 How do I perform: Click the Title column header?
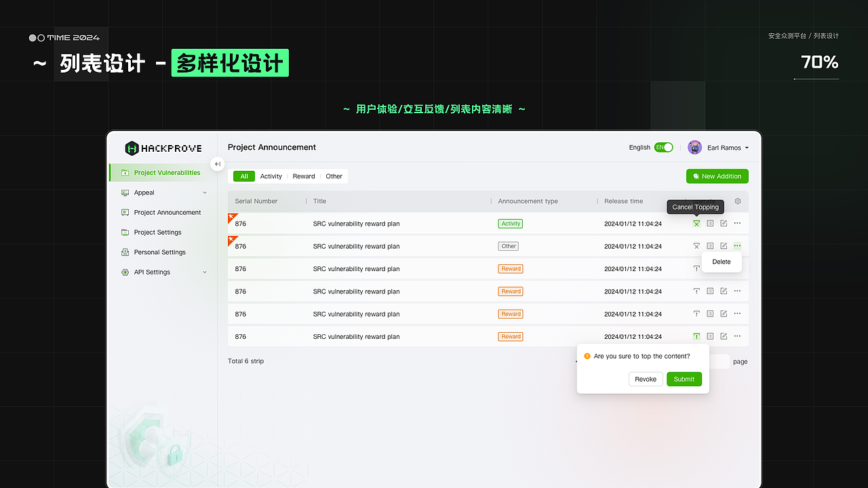(319, 201)
